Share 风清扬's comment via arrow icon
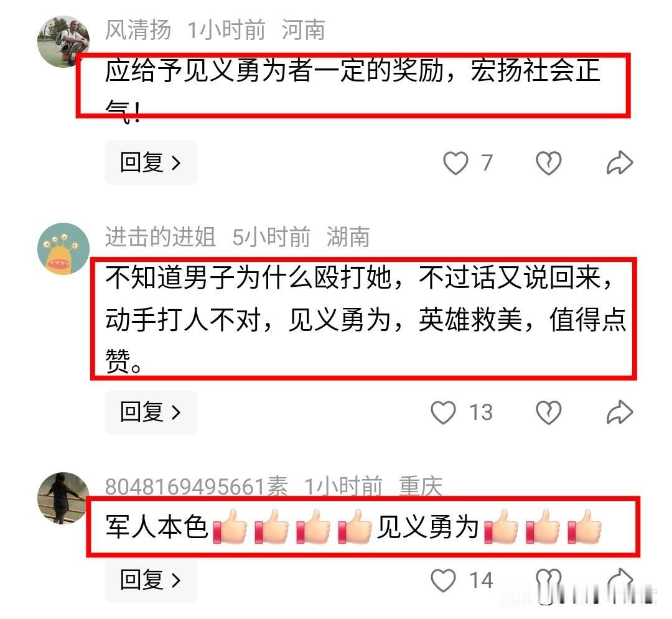This screenshot has height=619, width=672. pos(620,163)
